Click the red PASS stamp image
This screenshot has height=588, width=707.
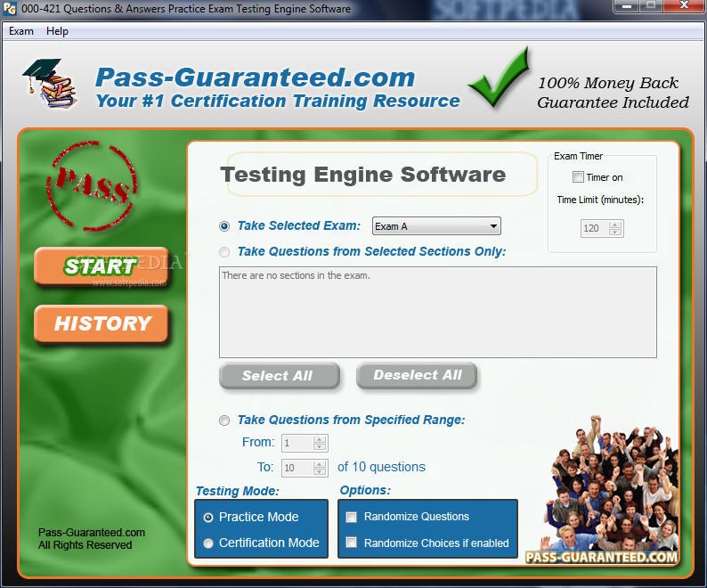(x=92, y=186)
